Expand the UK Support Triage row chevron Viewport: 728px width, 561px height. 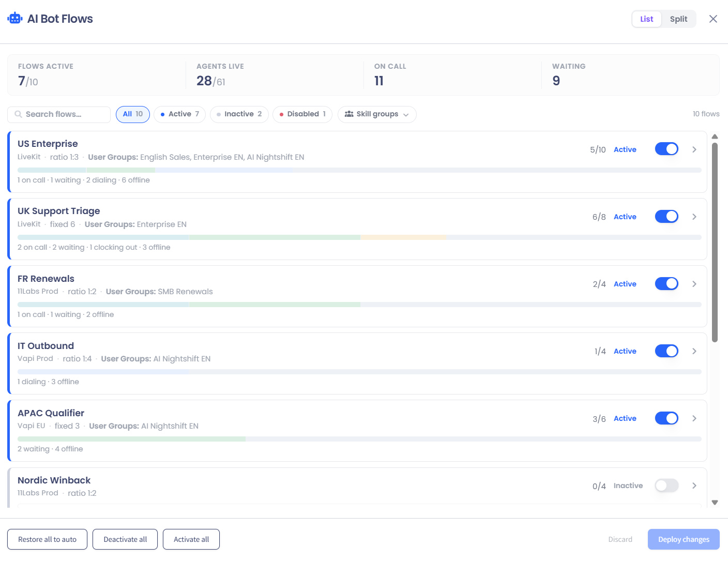[x=694, y=217]
